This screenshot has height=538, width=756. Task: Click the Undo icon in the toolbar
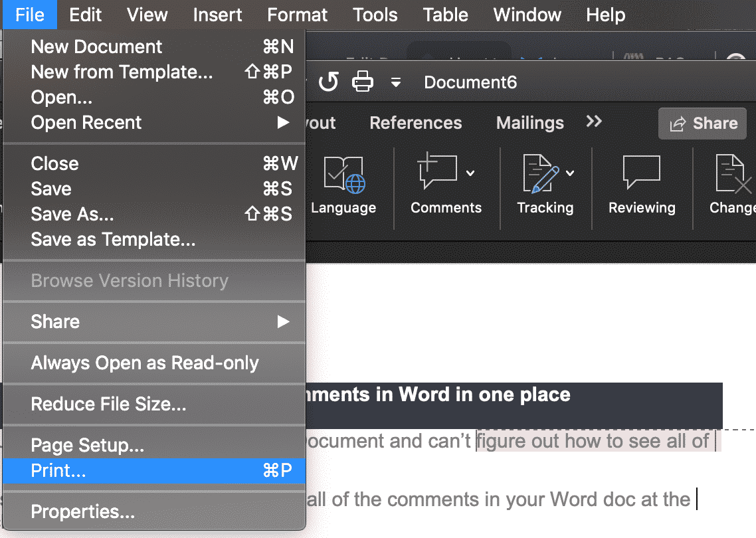click(329, 81)
